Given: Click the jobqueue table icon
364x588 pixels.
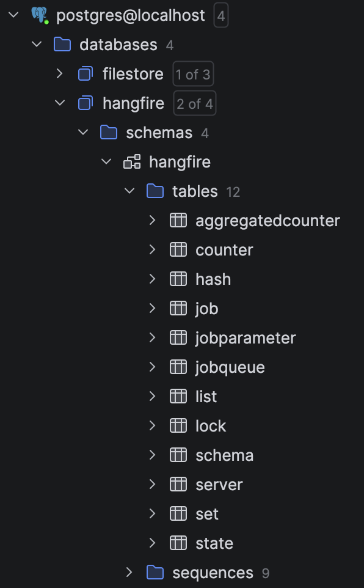Looking at the screenshot, I should (178, 367).
